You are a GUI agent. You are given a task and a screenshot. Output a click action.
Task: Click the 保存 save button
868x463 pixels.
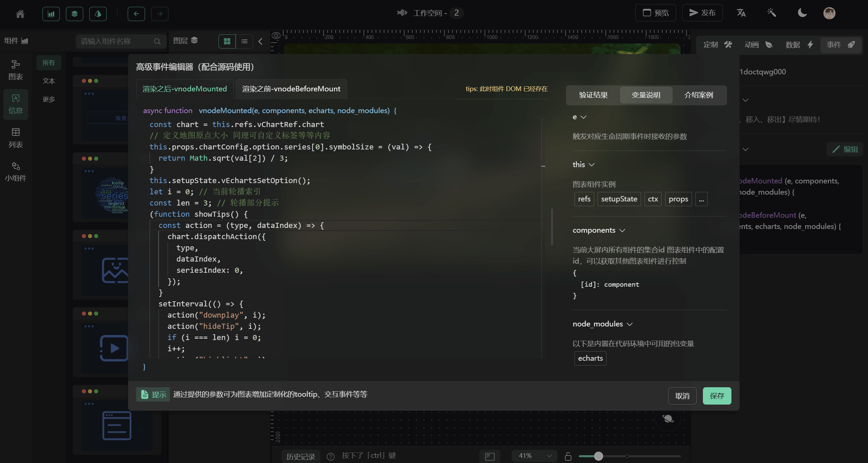pyautogui.click(x=717, y=396)
